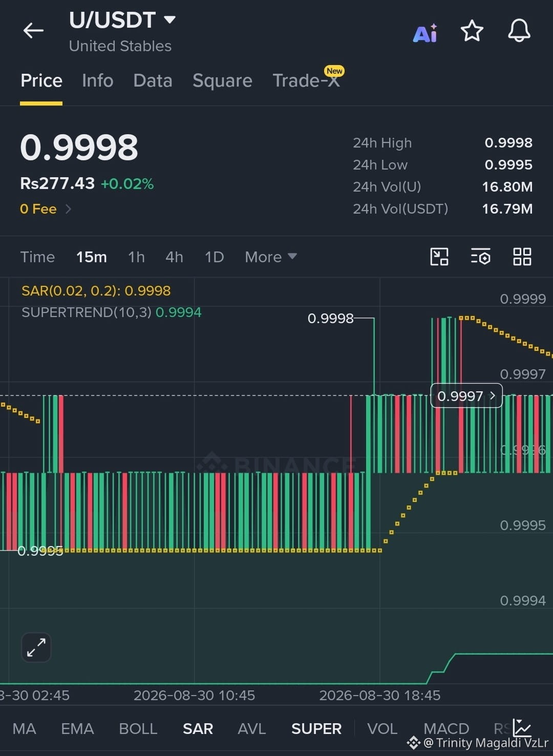
Task: Open the four-square grid layout icon
Action: pyautogui.click(x=522, y=257)
